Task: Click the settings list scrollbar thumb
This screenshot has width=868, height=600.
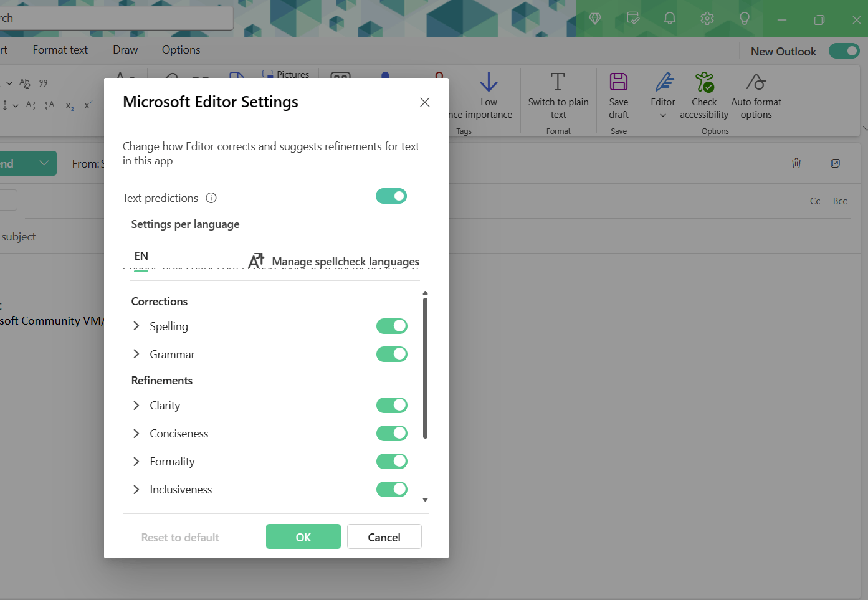Action: (426, 368)
